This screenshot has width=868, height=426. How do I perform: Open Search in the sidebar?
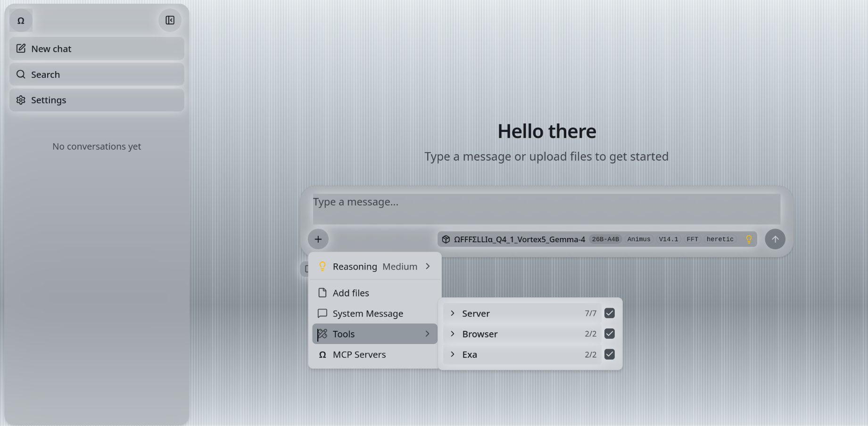click(x=97, y=74)
